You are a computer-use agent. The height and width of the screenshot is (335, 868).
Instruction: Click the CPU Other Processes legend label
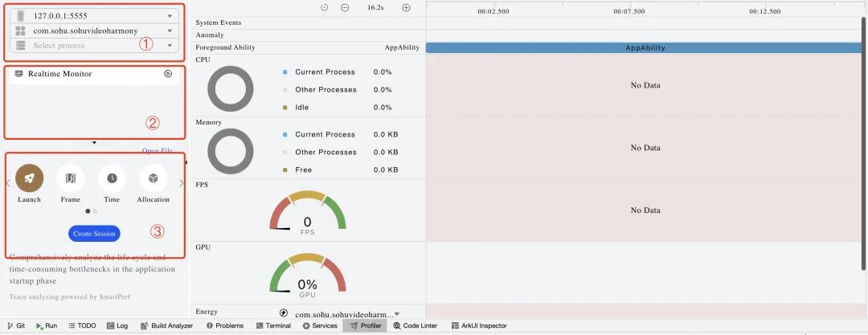pos(325,90)
